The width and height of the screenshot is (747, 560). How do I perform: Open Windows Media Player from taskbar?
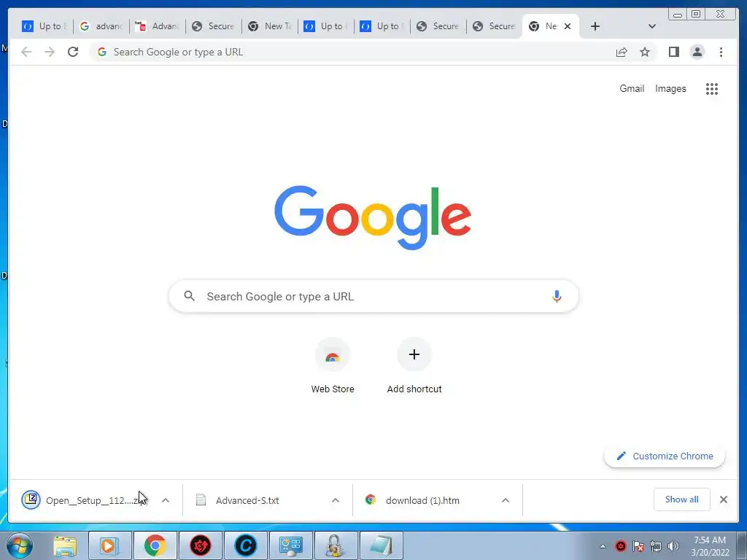(109, 545)
